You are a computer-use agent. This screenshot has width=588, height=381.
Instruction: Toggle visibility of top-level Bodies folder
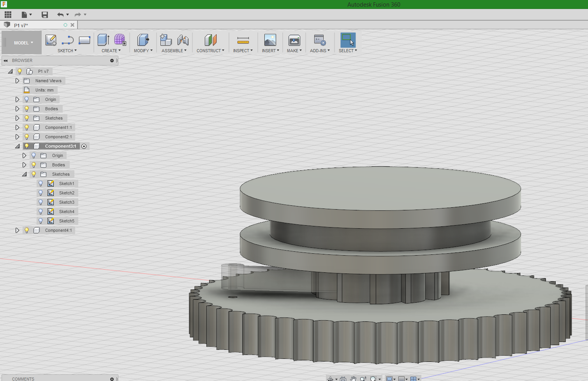(26, 109)
